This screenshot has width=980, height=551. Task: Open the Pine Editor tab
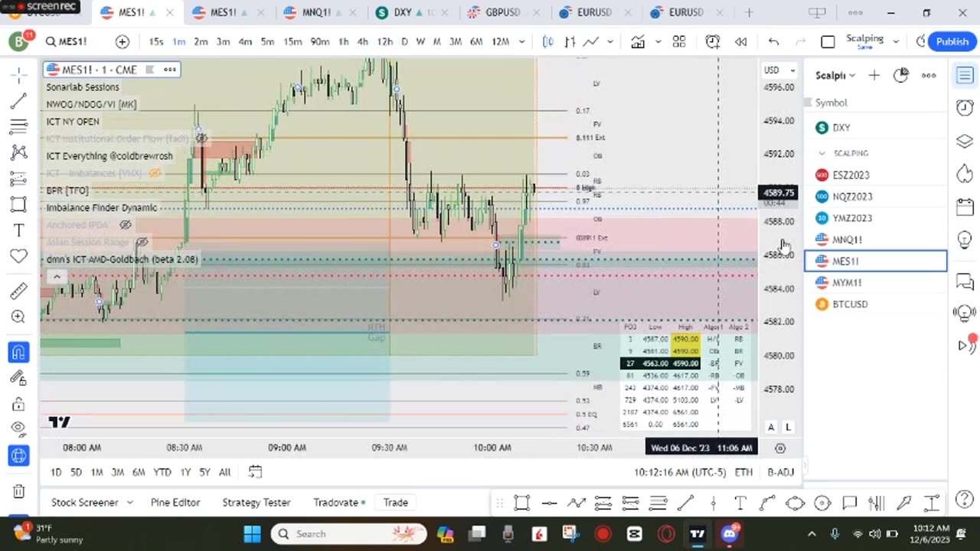pyautogui.click(x=175, y=502)
